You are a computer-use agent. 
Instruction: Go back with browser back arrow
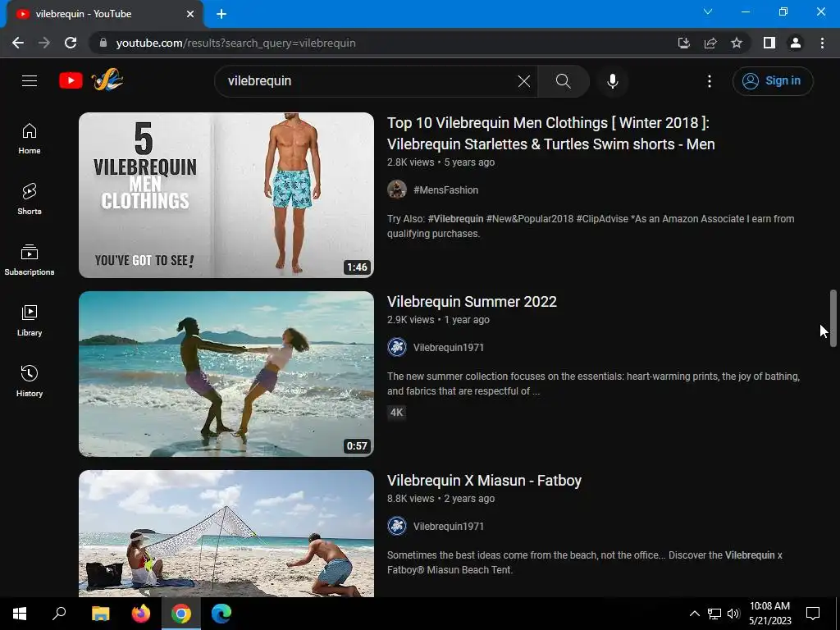[x=18, y=43]
